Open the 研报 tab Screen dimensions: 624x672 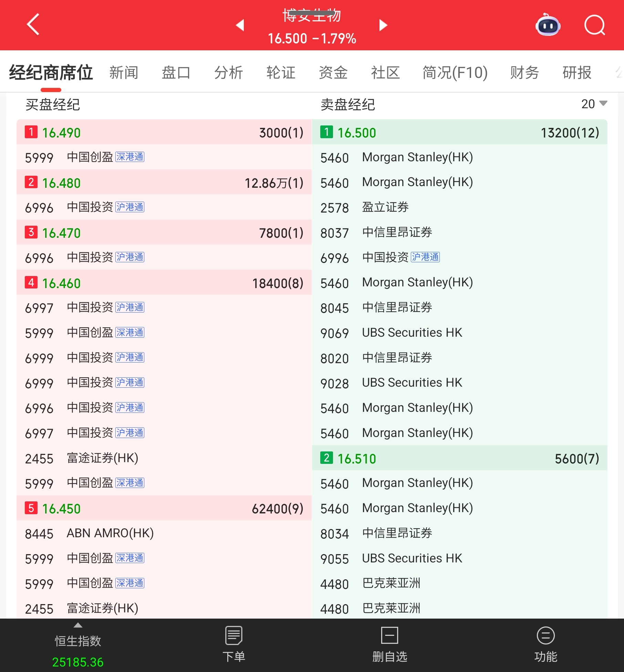click(x=577, y=73)
